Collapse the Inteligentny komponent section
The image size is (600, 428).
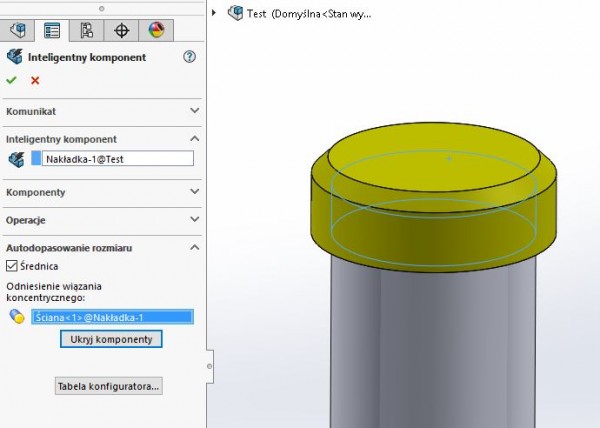pyautogui.click(x=194, y=139)
